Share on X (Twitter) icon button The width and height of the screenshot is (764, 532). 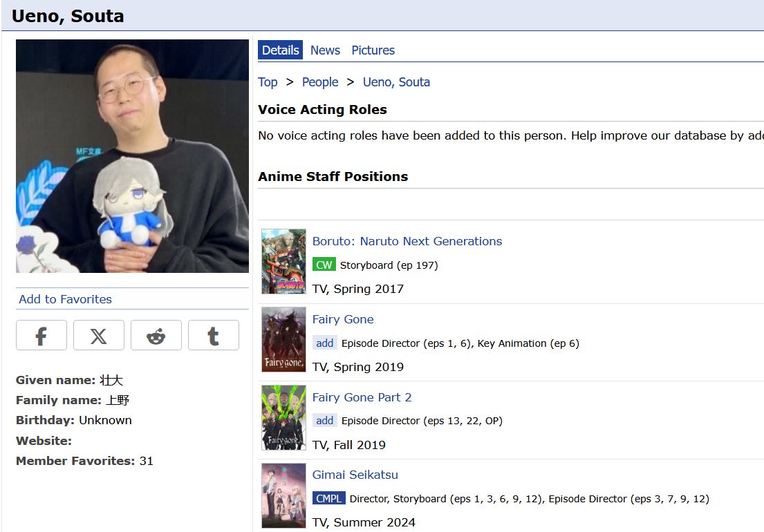coord(99,335)
